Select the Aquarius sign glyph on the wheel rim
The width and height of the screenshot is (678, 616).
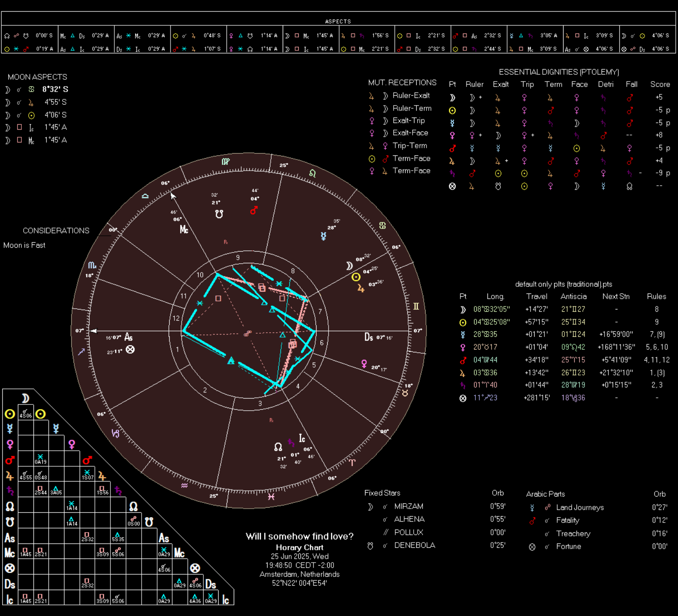[x=184, y=485]
